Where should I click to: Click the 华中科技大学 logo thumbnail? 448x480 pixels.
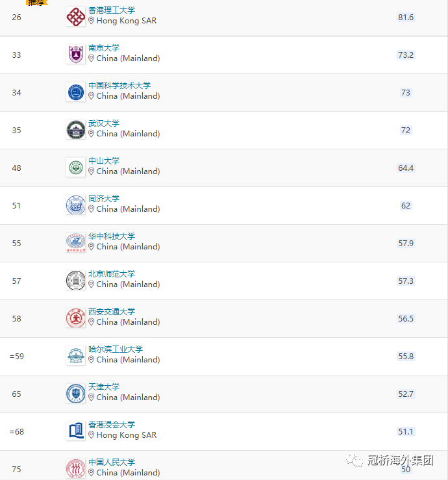75,243
